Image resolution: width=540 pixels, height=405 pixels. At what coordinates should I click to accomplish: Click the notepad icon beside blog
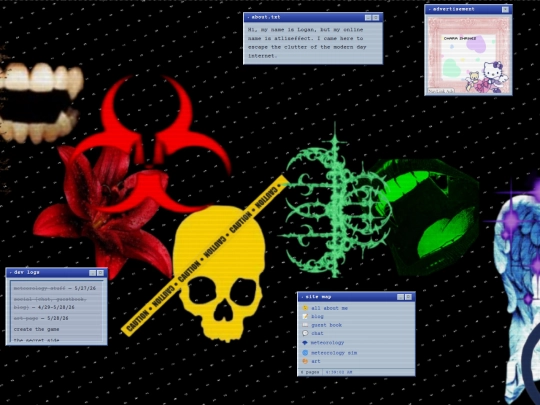click(x=305, y=316)
